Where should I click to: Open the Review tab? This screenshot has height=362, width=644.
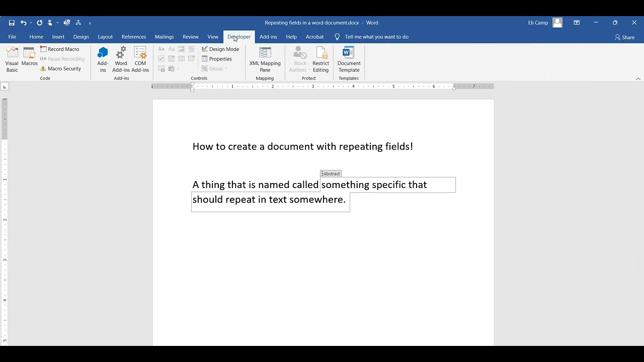coord(191,37)
